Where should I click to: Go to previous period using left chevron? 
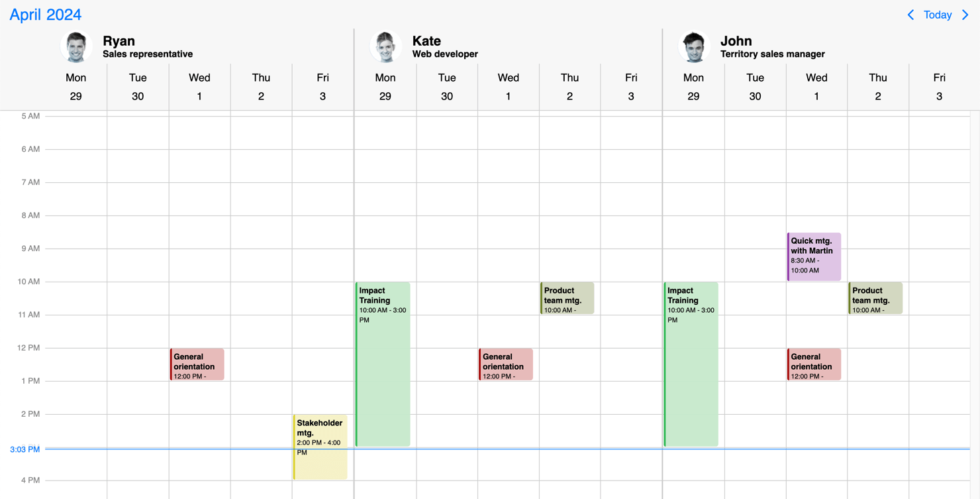coord(910,15)
